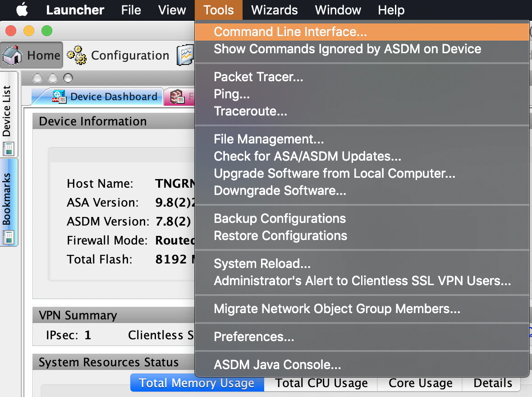The width and height of the screenshot is (532, 397).
Task: Open the Details tab
Action: click(x=491, y=383)
